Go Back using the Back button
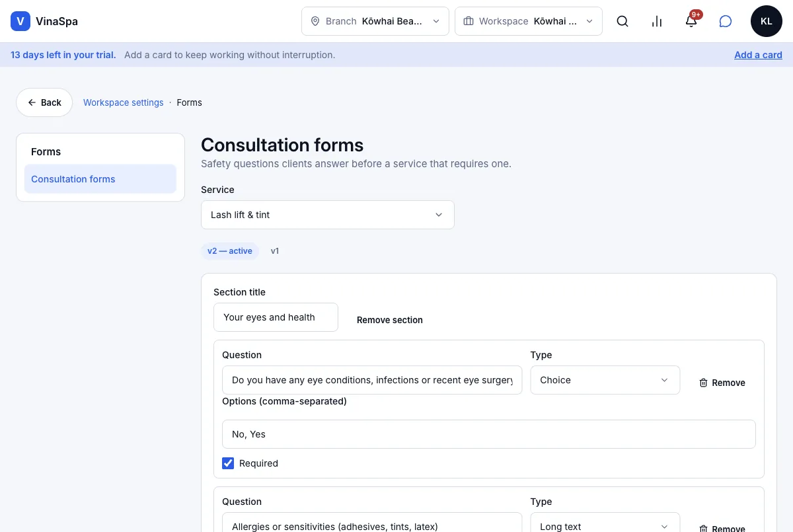 click(x=44, y=102)
